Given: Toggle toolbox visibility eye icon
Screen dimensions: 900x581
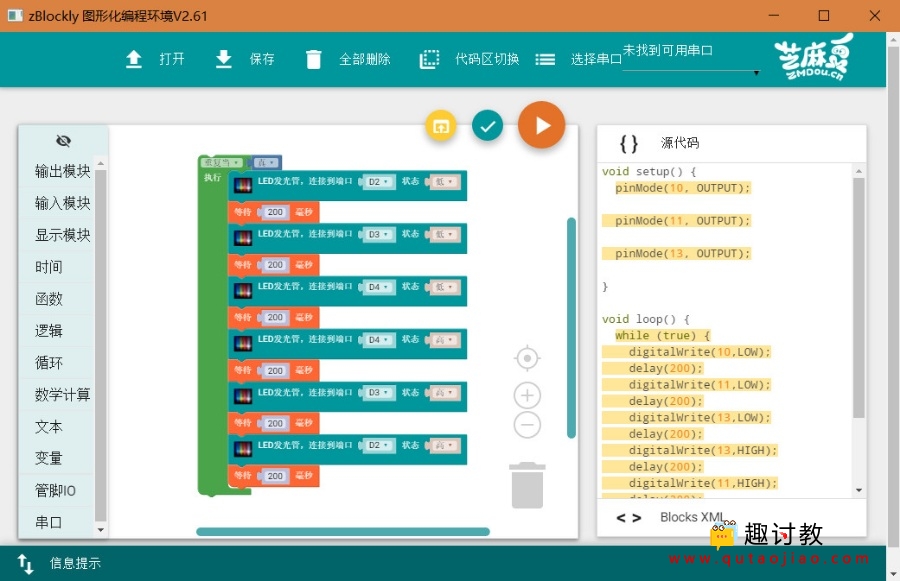Looking at the screenshot, I should 63,141.
